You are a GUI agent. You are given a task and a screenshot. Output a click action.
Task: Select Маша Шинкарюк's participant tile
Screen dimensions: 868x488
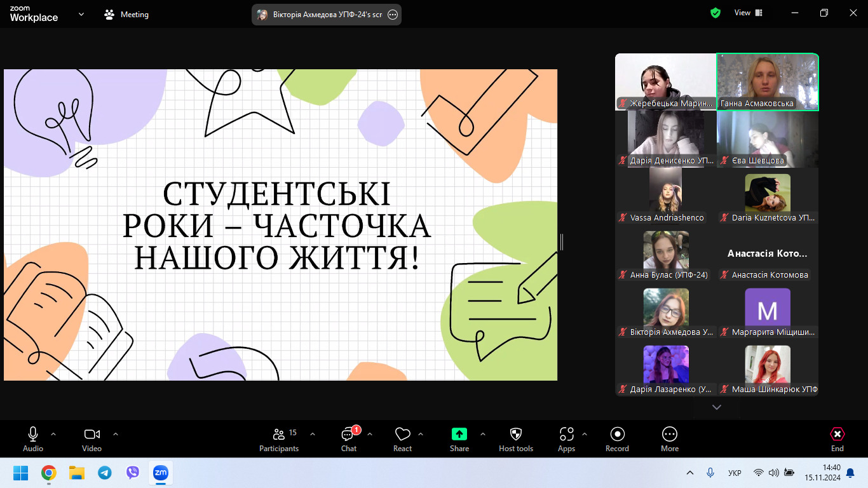click(x=768, y=368)
